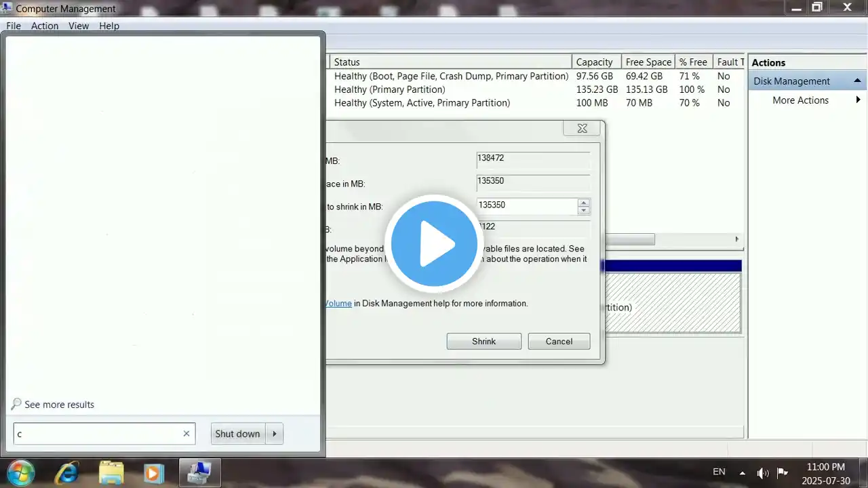Open the File menu
This screenshot has height=488, width=868.
(x=14, y=26)
